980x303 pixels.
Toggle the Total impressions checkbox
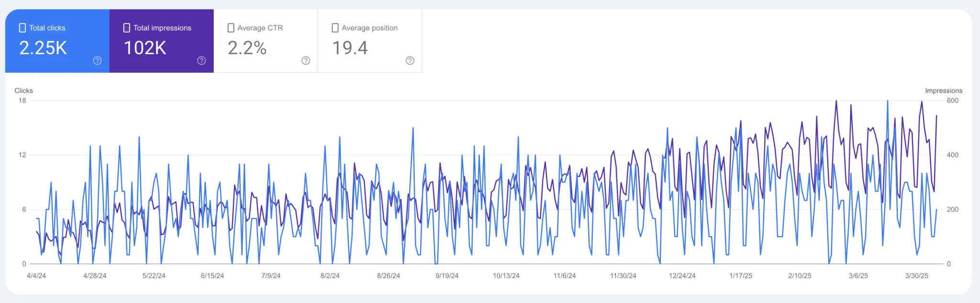pyautogui.click(x=127, y=28)
